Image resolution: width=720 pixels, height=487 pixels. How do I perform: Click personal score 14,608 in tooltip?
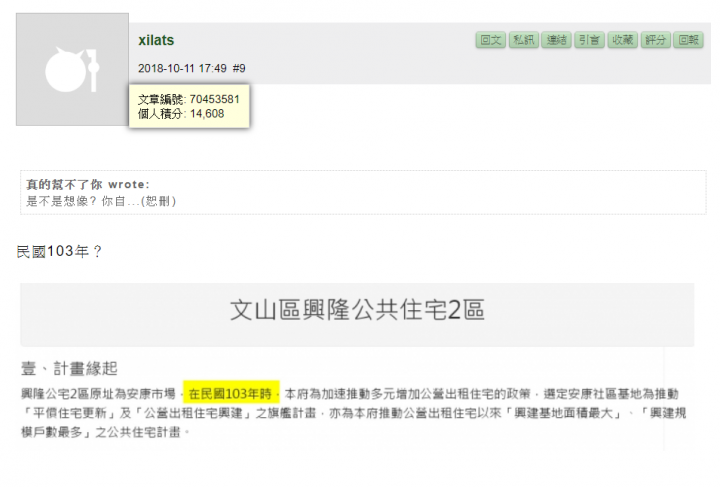tap(207, 114)
